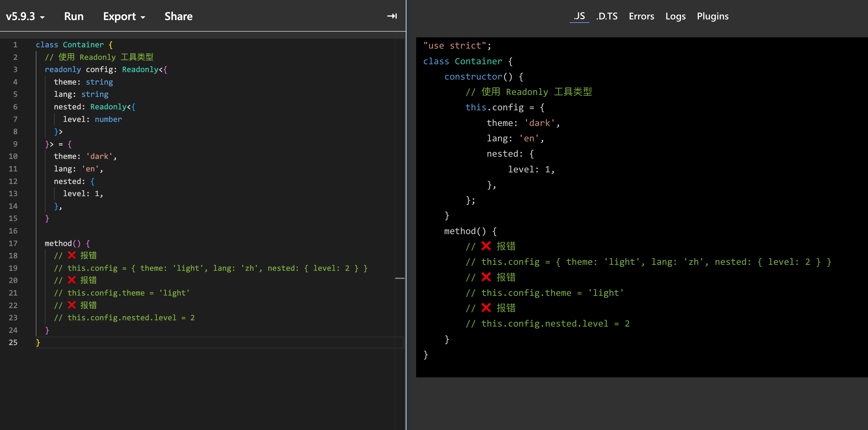The width and height of the screenshot is (868, 430).
Task: Click "use strict" in JS output
Action: click(x=454, y=45)
